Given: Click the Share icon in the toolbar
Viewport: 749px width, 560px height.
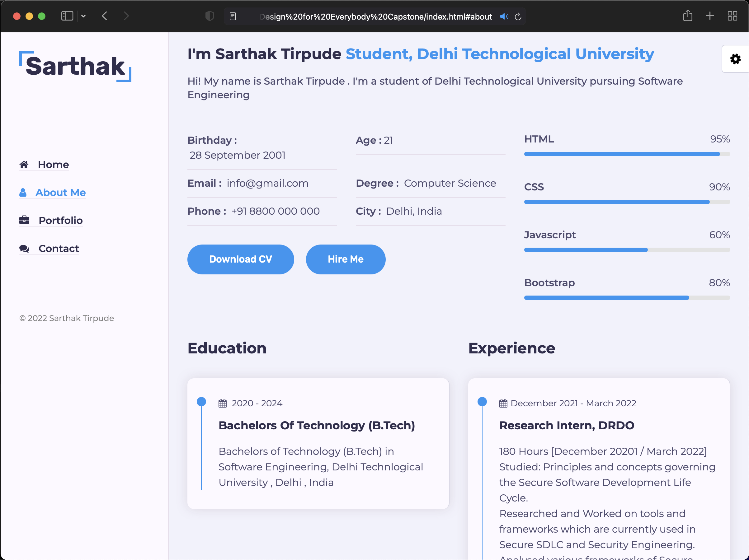Looking at the screenshot, I should [x=688, y=16].
